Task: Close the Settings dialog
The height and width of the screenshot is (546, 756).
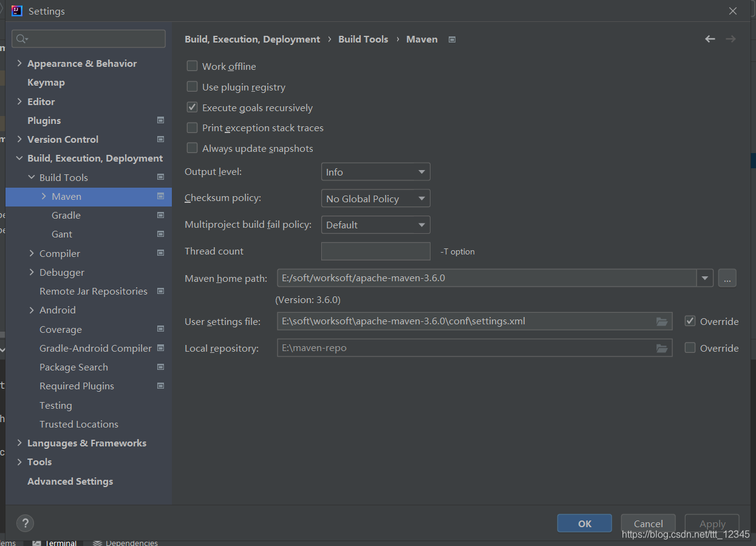Action: (733, 11)
